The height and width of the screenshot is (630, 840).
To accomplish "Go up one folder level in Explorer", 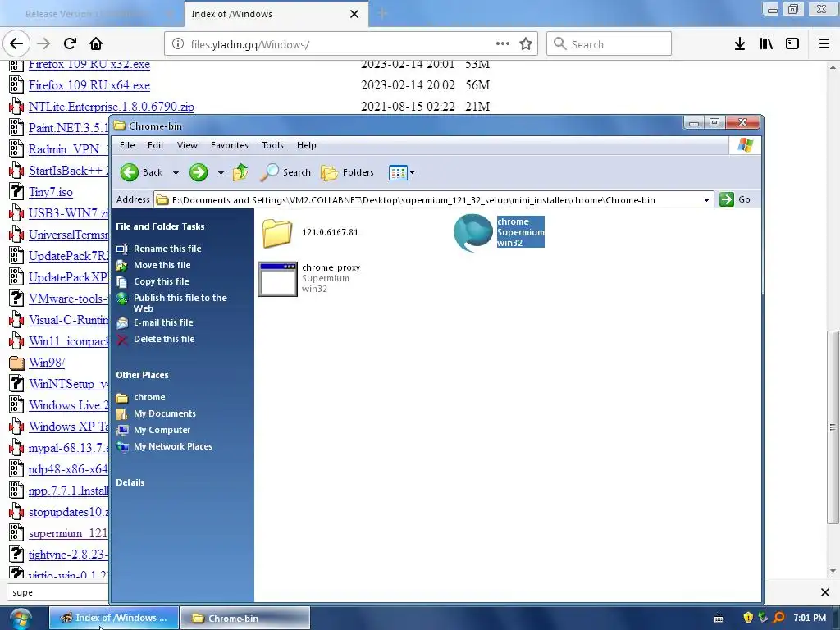I will (x=240, y=172).
